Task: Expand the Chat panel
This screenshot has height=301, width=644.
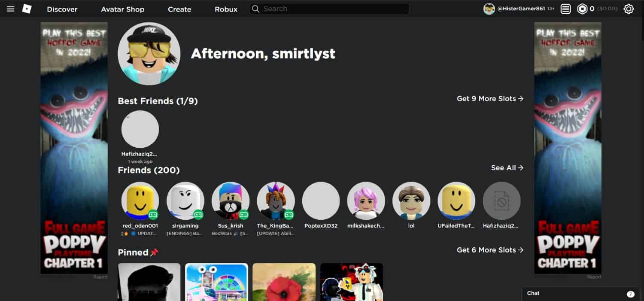Action: pos(580,294)
